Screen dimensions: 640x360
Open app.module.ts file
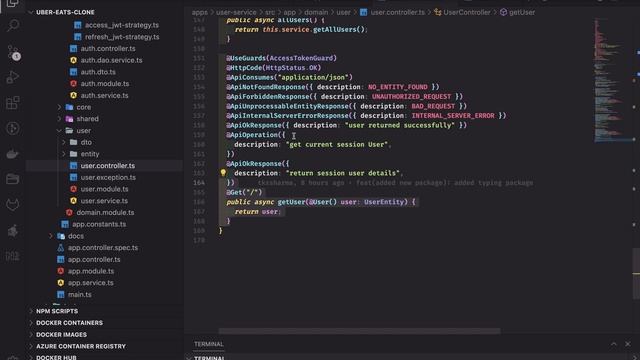tap(91, 271)
